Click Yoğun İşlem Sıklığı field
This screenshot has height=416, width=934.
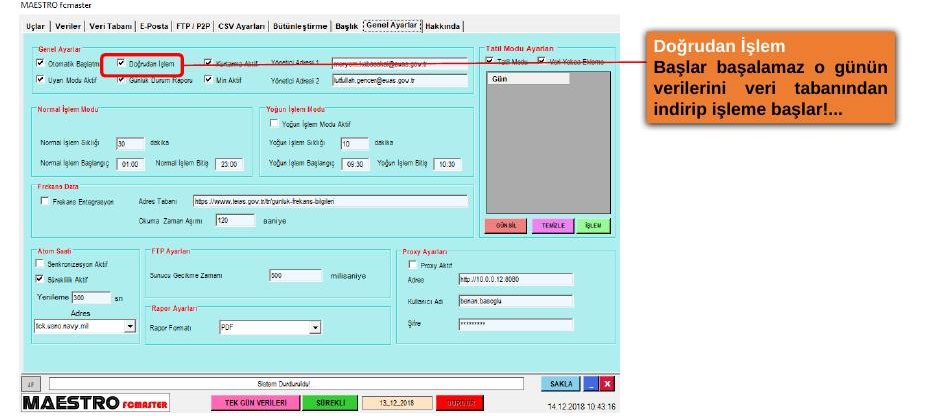(355, 144)
